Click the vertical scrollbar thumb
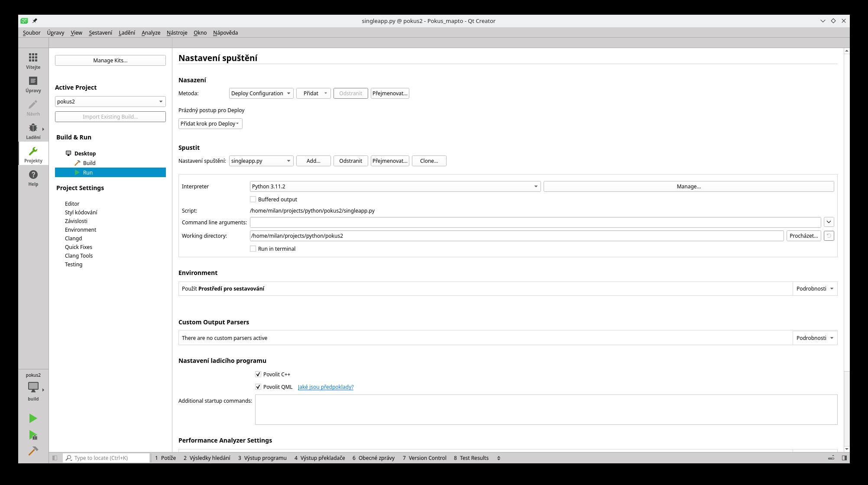The height and width of the screenshot is (485, 868). (x=846, y=212)
